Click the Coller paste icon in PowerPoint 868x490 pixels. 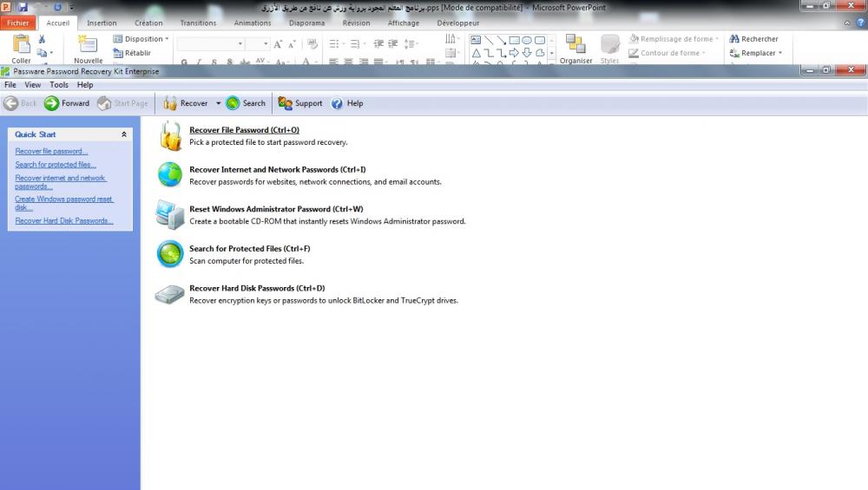(x=21, y=44)
